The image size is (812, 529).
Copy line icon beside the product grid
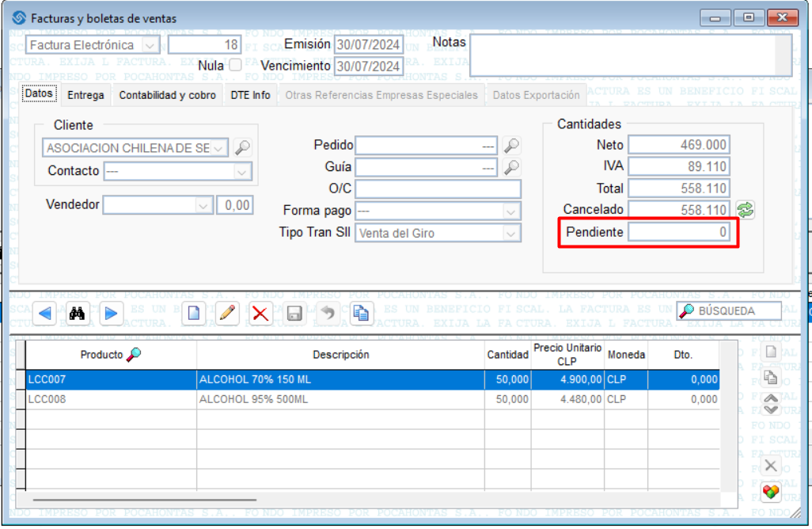(771, 377)
